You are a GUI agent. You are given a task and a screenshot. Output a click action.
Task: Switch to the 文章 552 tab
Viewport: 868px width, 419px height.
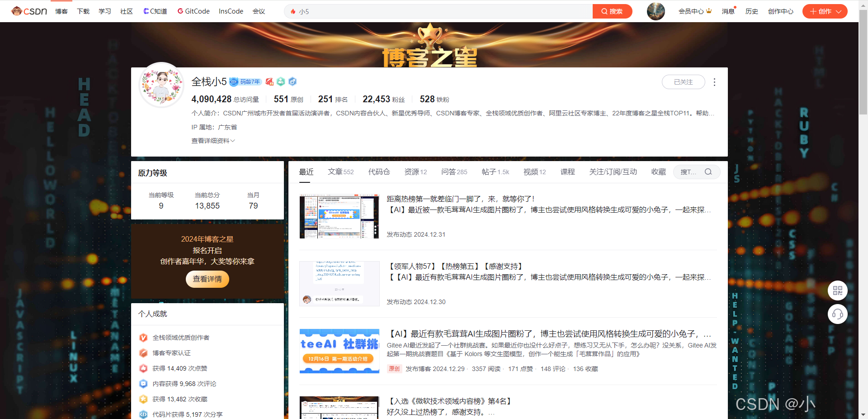(340, 172)
